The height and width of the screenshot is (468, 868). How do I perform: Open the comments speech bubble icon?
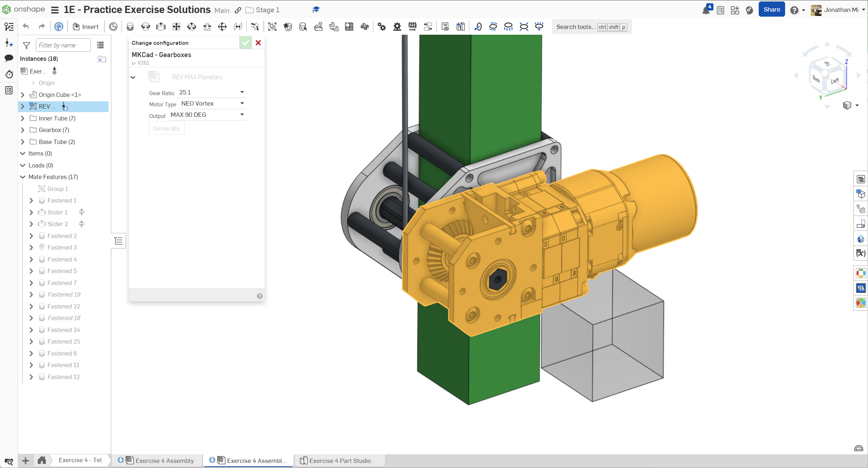point(9,58)
